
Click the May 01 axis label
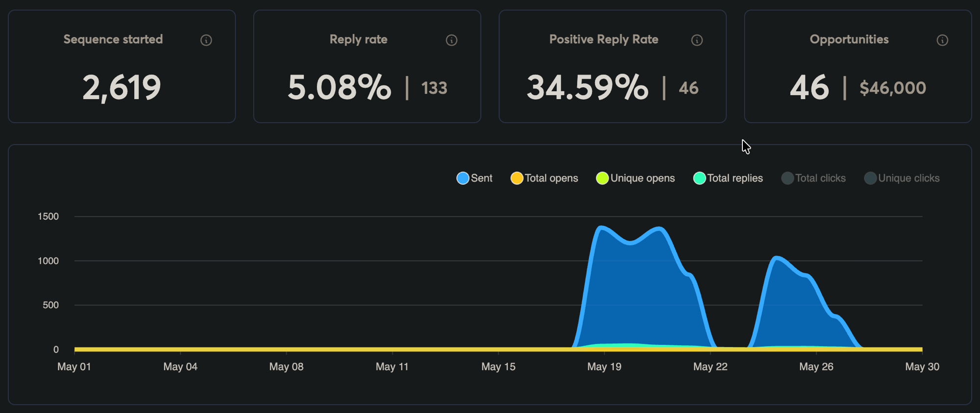(74, 367)
